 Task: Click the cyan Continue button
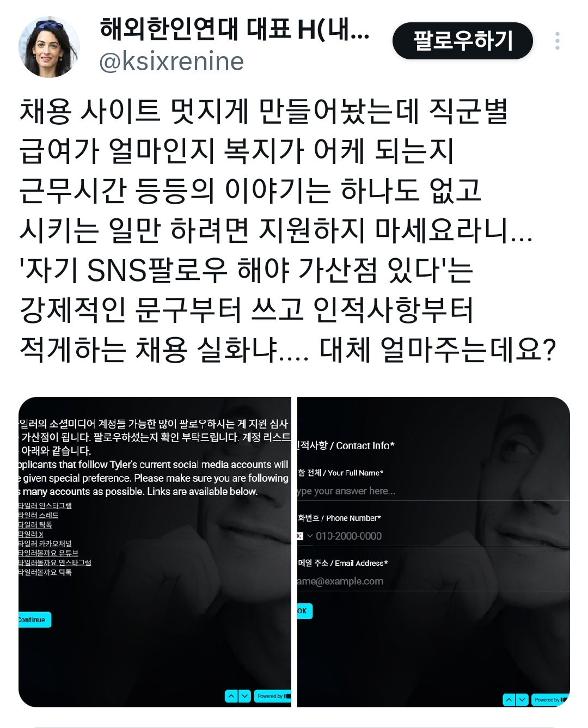click(x=35, y=620)
